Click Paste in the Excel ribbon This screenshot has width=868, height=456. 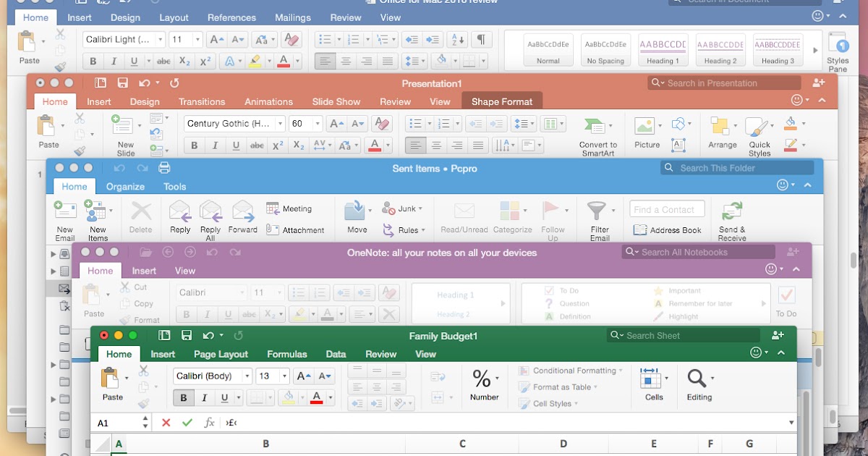[x=112, y=384]
